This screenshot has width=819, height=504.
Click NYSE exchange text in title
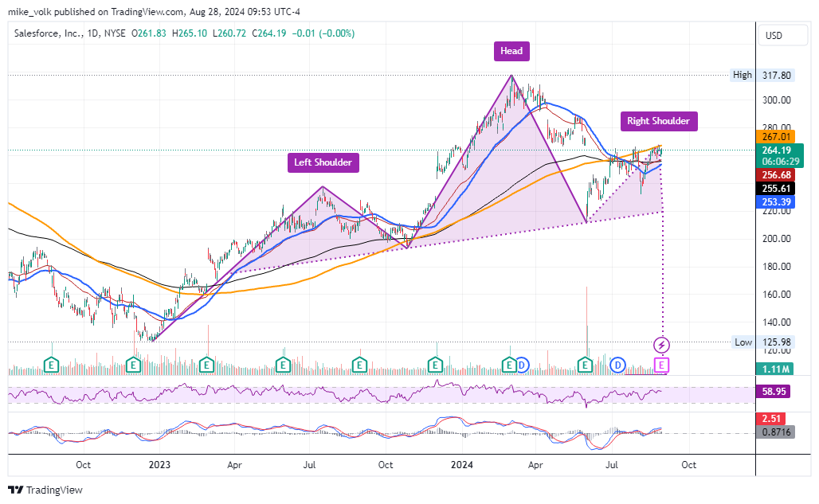click(x=115, y=33)
